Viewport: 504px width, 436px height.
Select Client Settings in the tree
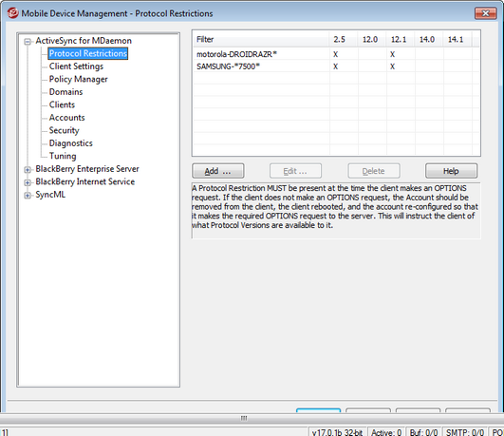tap(76, 66)
